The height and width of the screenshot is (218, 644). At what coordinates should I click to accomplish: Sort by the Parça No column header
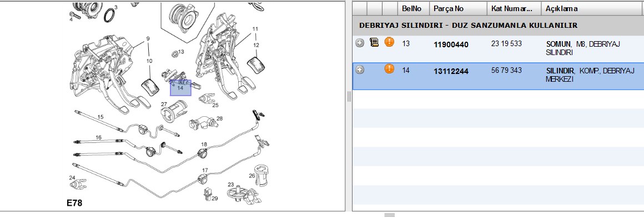(459, 8)
